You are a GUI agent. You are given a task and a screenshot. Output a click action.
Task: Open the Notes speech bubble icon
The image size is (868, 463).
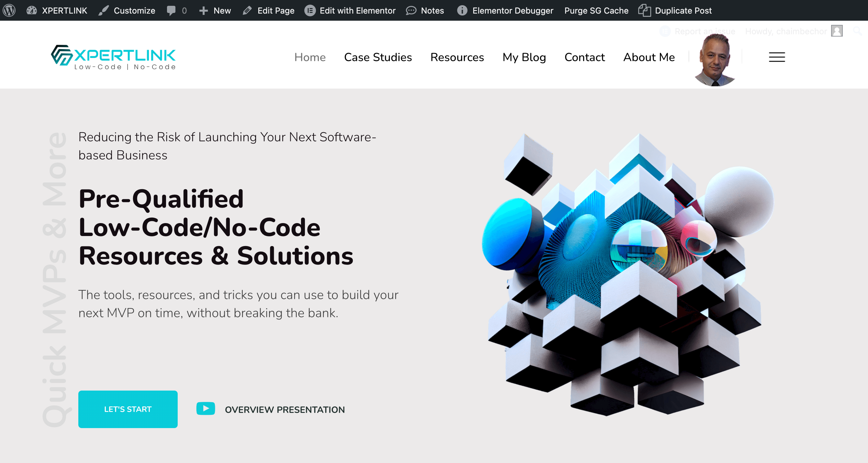[411, 10]
